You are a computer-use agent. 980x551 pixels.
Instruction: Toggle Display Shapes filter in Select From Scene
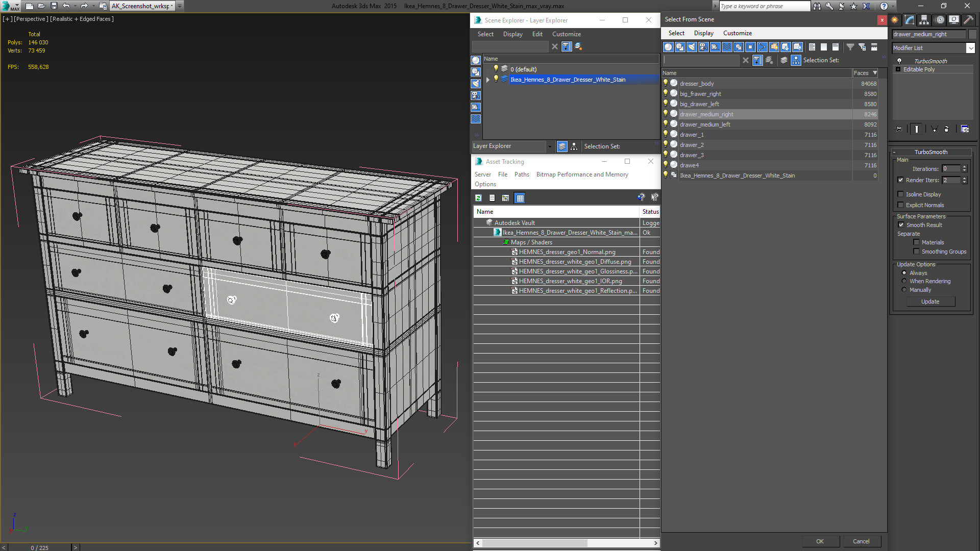click(x=680, y=47)
